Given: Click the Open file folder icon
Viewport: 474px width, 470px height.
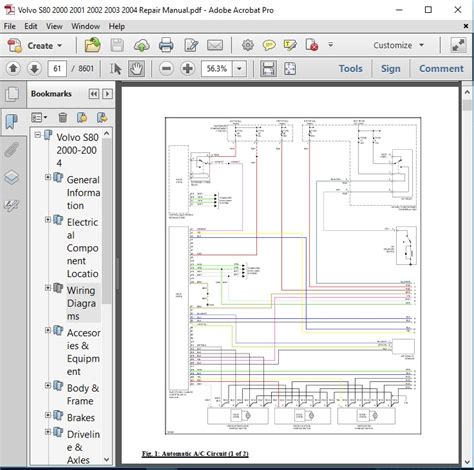Looking at the screenshot, I should [x=93, y=45].
